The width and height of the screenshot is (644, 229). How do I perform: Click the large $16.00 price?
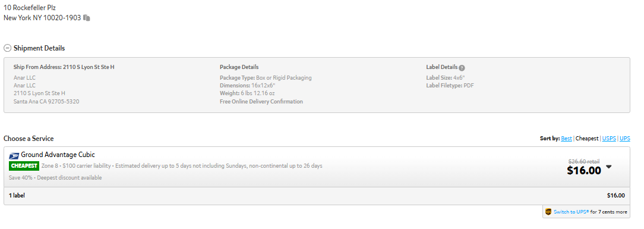[x=584, y=171]
